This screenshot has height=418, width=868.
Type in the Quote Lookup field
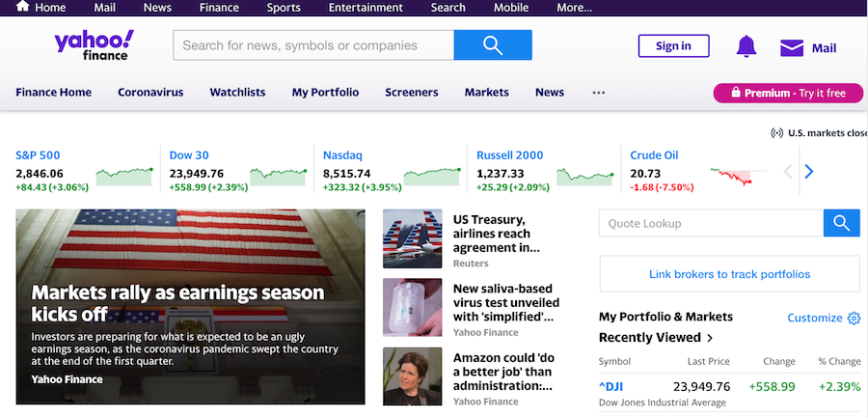(710, 223)
